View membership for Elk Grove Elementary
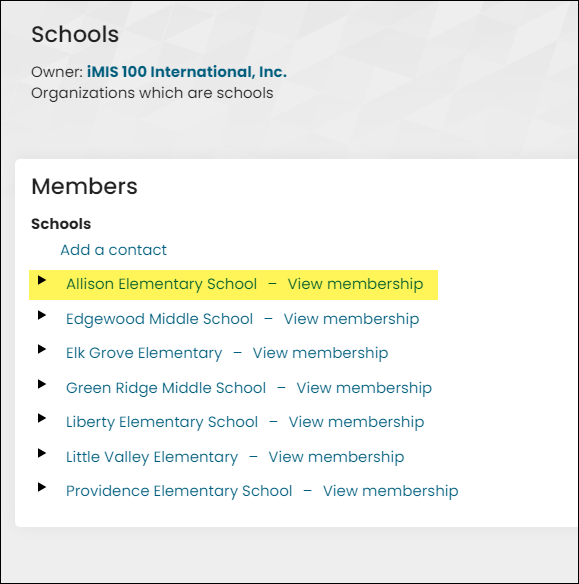The image size is (579, 584). [x=321, y=353]
